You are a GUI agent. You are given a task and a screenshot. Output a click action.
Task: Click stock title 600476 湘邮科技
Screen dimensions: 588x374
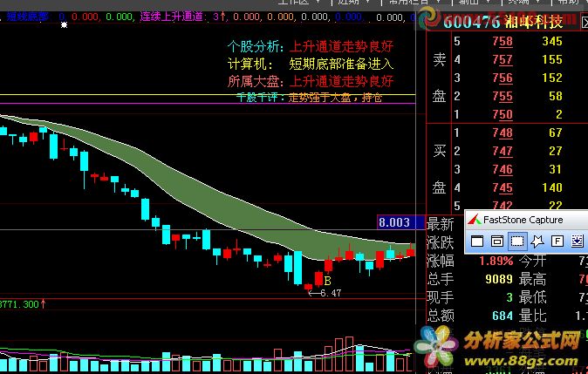[x=503, y=22]
